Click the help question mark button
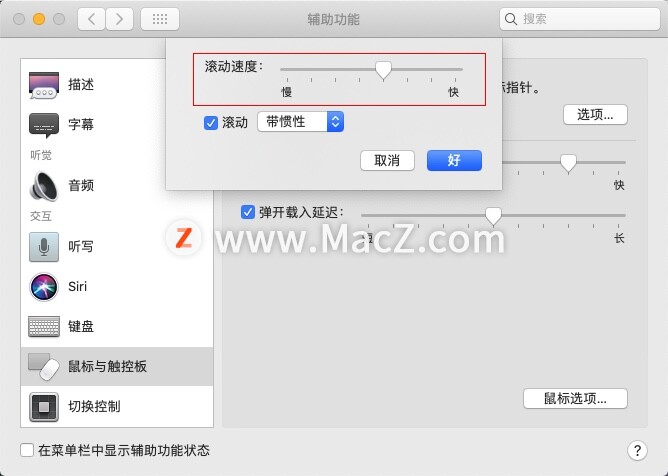Screen dimensions: 668x476 (637, 450)
